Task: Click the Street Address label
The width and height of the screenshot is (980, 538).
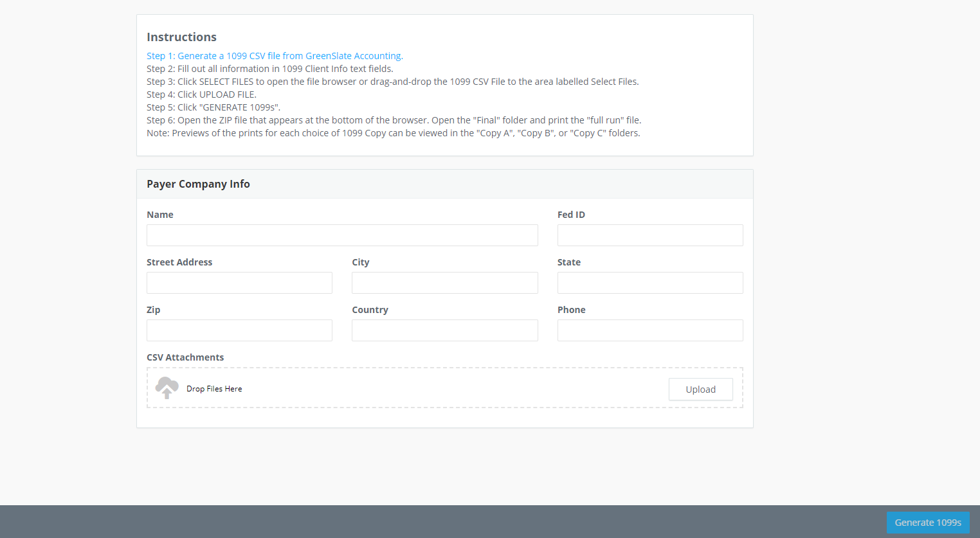Action: pos(179,262)
